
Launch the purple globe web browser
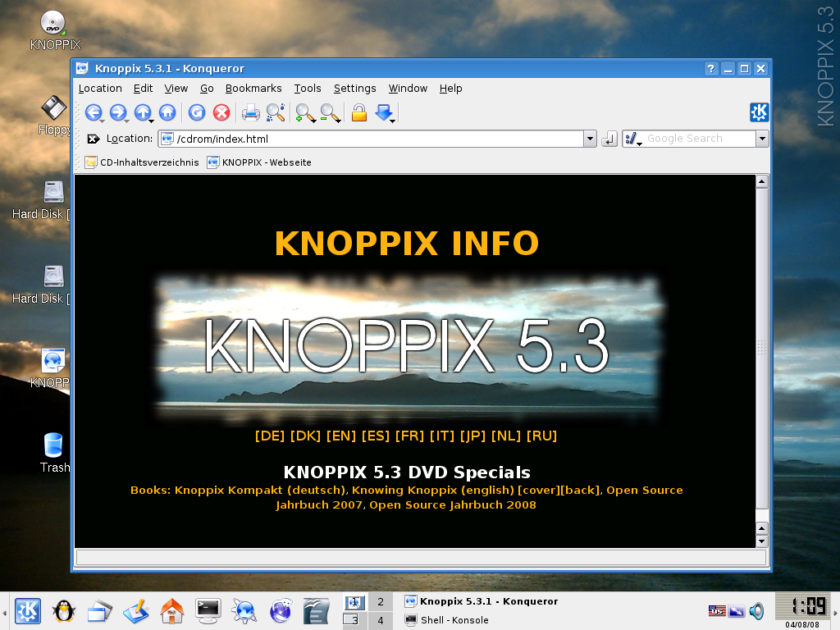281,610
